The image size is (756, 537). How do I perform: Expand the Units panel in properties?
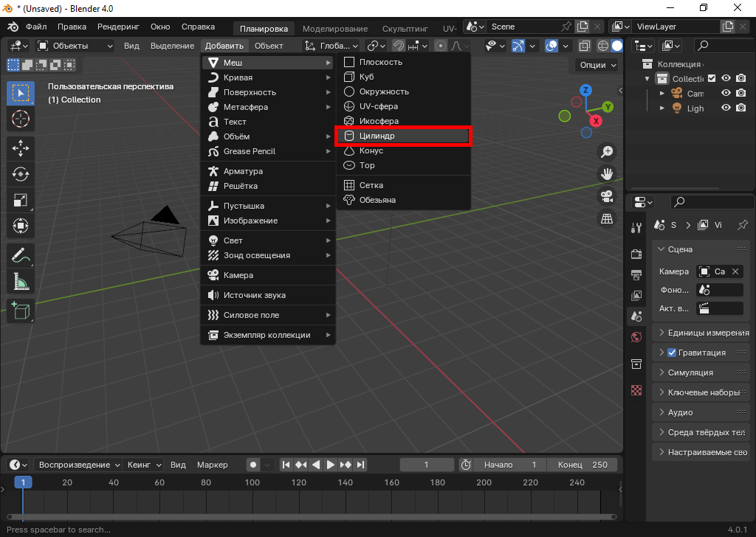click(x=701, y=333)
